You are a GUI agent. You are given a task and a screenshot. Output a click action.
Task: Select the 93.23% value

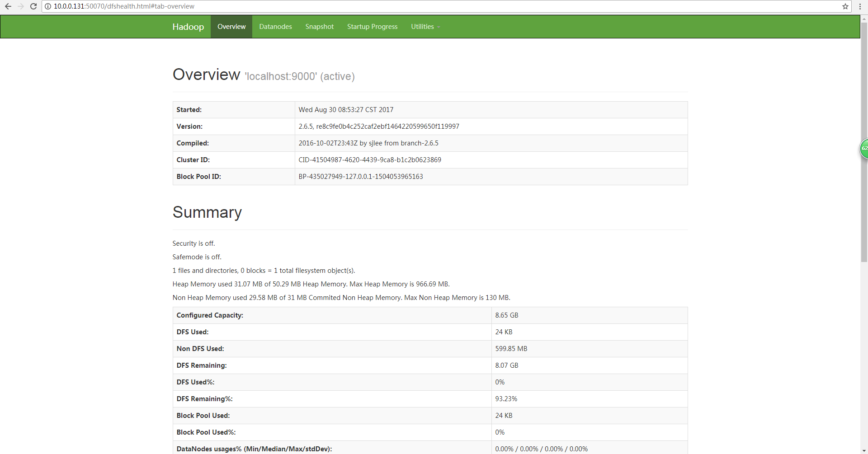tap(506, 399)
